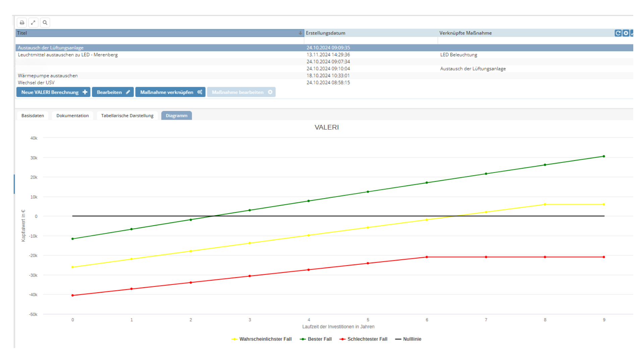
Task: Toggle Bester Fall legend entry
Action: [316, 339]
